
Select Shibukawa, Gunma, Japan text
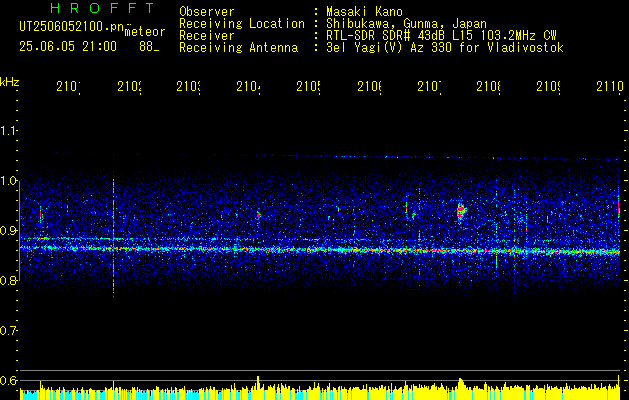tap(406, 24)
